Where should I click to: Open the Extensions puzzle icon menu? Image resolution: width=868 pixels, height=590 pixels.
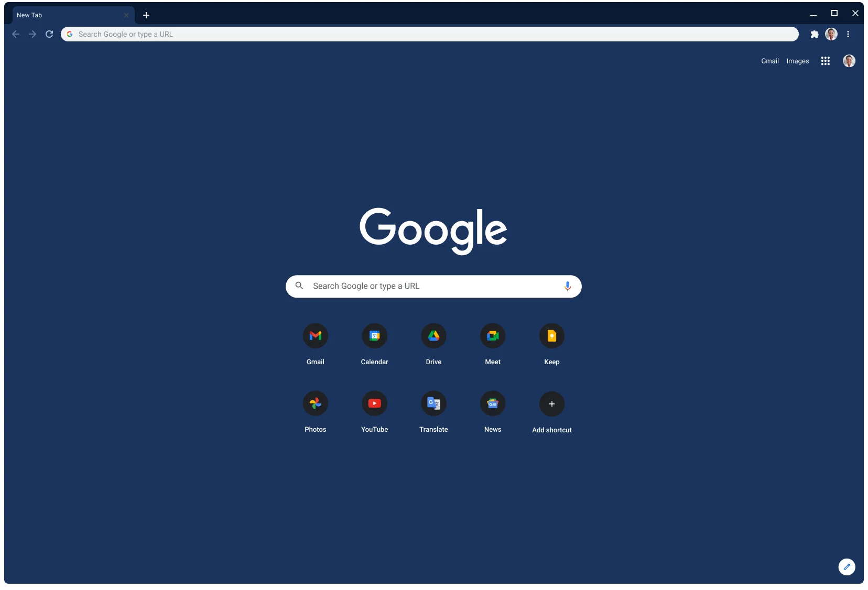(814, 34)
